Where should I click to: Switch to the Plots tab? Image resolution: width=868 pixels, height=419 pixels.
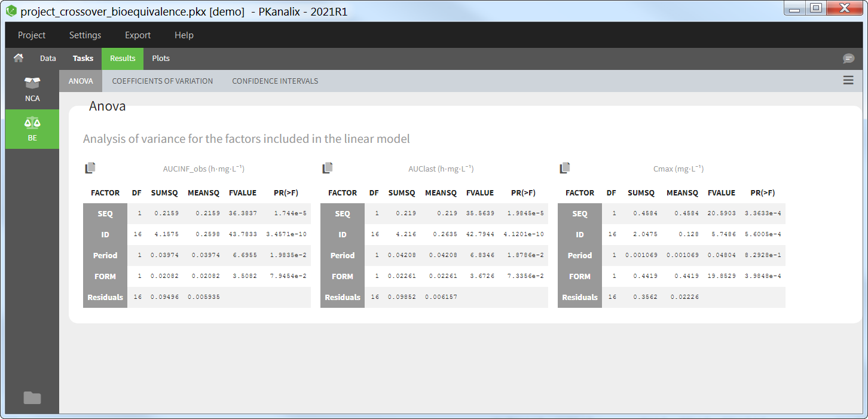pyautogui.click(x=161, y=59)
